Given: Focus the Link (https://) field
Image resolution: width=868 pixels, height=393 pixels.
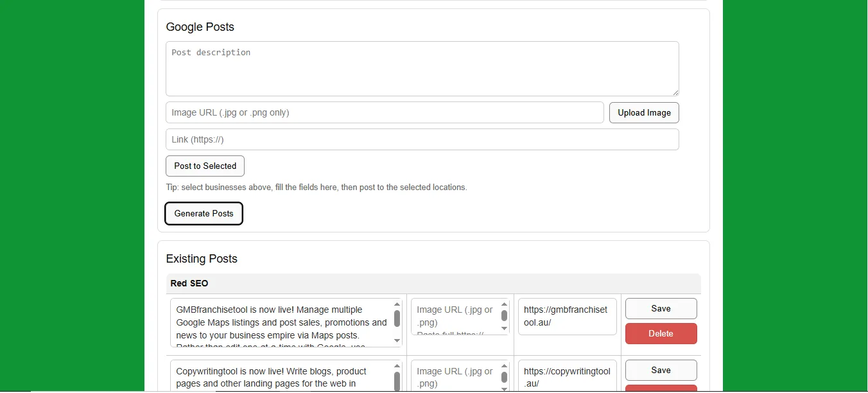Looking at the screenshot, I should tap(422, 139).
